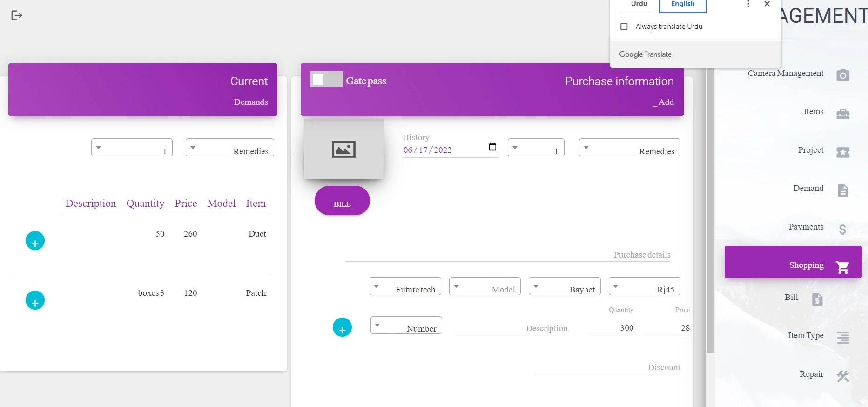Open the calendar picker in History date field
The height and width of the screenshot is (407, 868).
point(492,147)
